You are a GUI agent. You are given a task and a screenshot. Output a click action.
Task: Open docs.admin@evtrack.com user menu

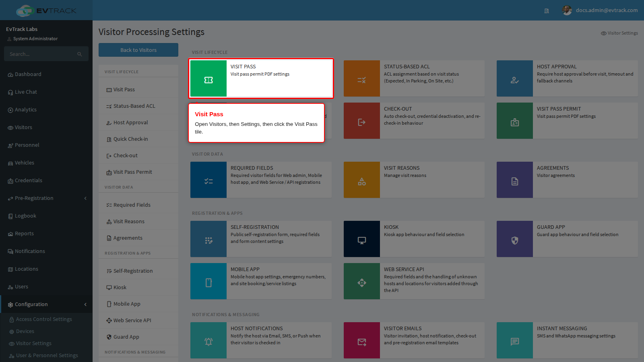coord(600,10)
